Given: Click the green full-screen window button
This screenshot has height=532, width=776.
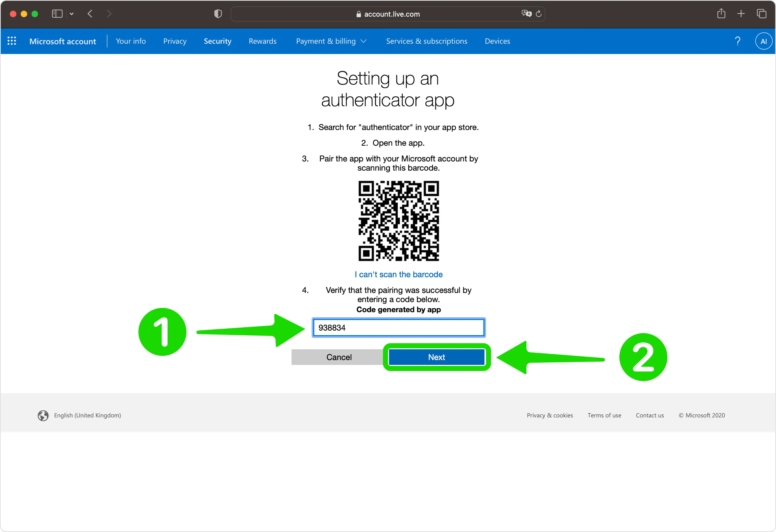Looking at the screenshot, I should click(35, 14).
